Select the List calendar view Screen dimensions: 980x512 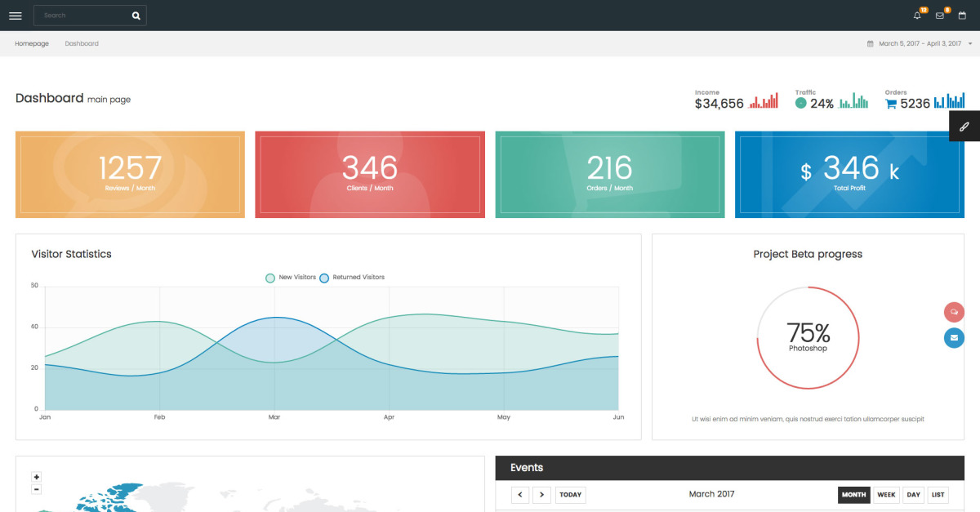pos(938,495)
